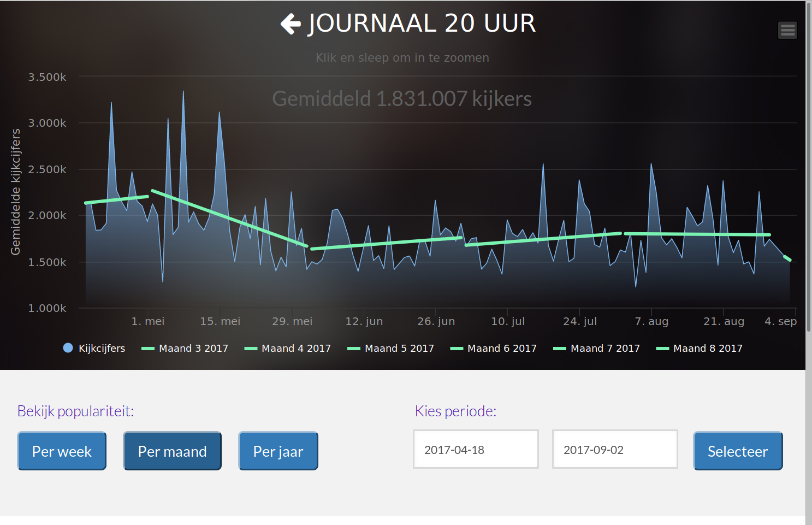Hide the Maand 8 2017 trend line
The height and width of the screenshot is (525, 812).
(x=708, y=349)
